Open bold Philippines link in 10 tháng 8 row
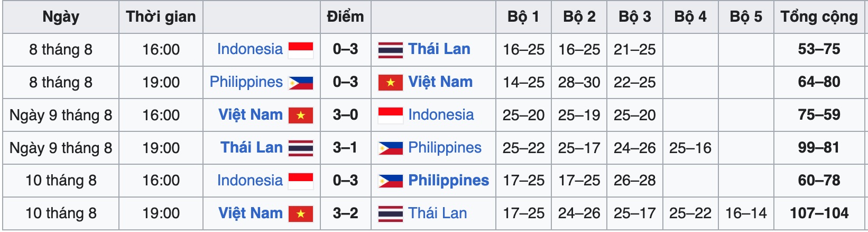This screenshot has height=232, width=868. click(x=448, y=181)
